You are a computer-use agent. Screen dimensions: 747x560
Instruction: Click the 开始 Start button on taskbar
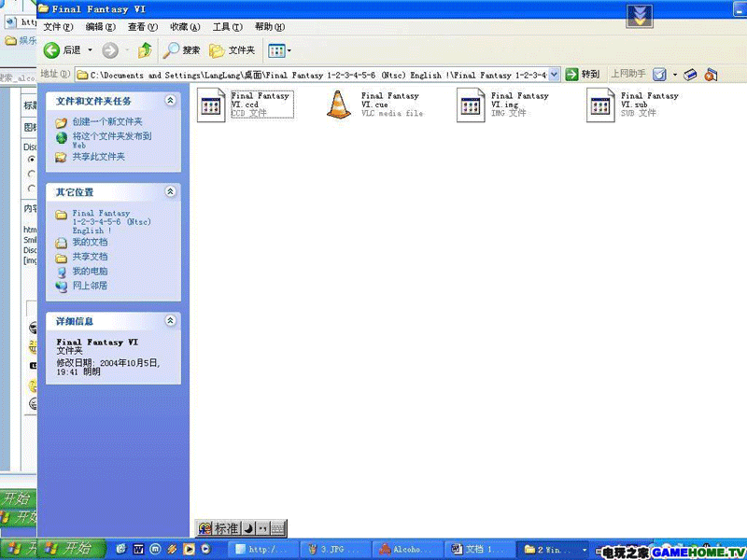tap(72, 549)
